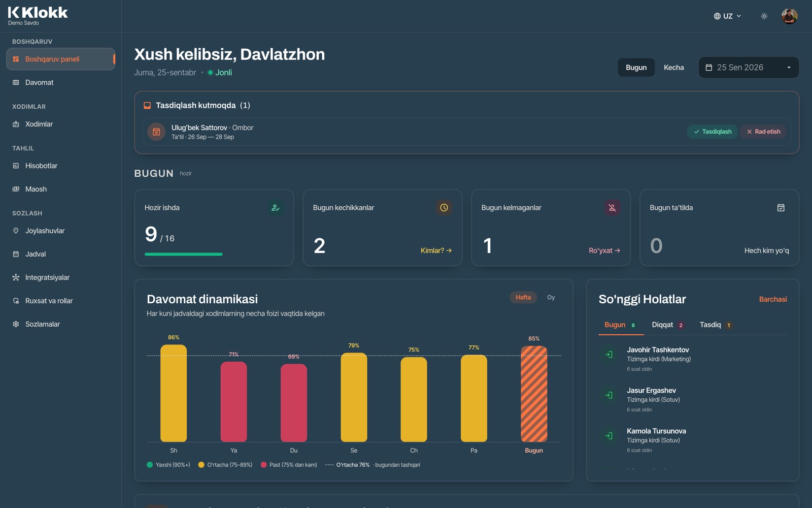
Task: Click the Past (75% dan kam) red legend swatch
Action: coord(263,465)
